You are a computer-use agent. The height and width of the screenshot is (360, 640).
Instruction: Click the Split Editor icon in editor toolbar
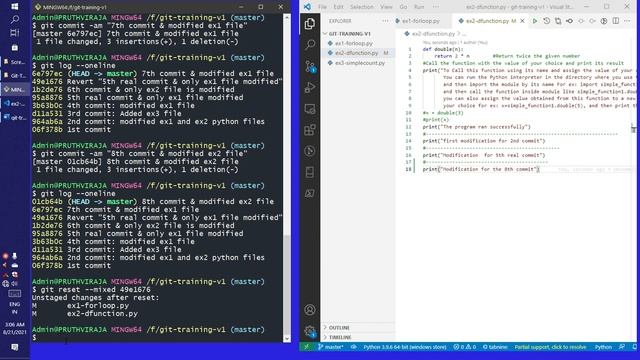coord(616,21)
